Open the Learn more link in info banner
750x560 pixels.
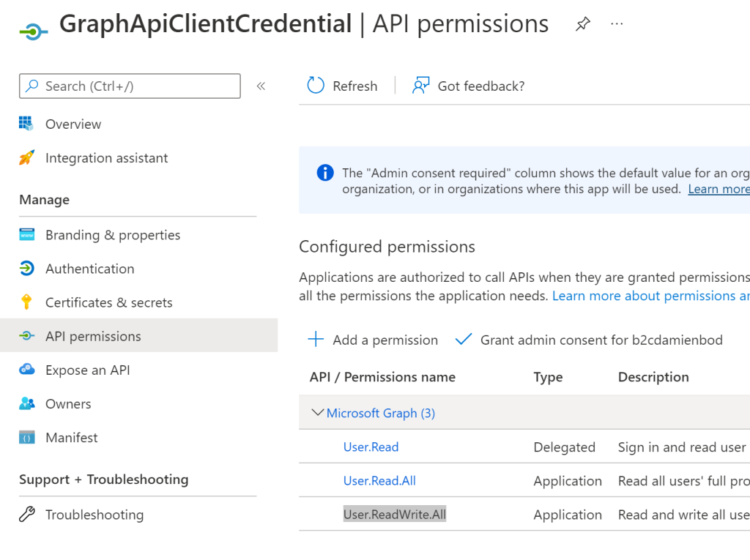719,190
